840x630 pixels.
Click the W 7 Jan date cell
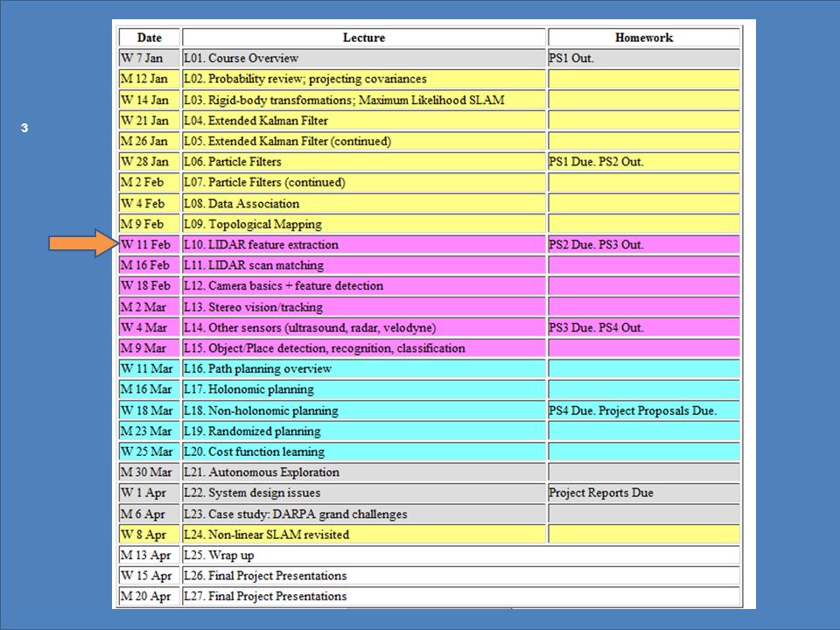[x=149, y=58]
